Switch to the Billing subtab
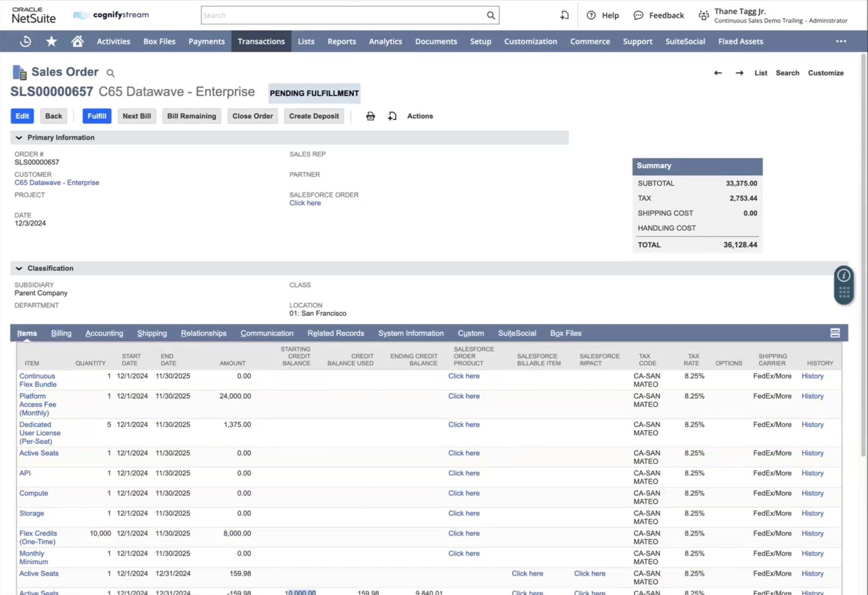This screenshot has height=595, width=868. pos(61,333)
